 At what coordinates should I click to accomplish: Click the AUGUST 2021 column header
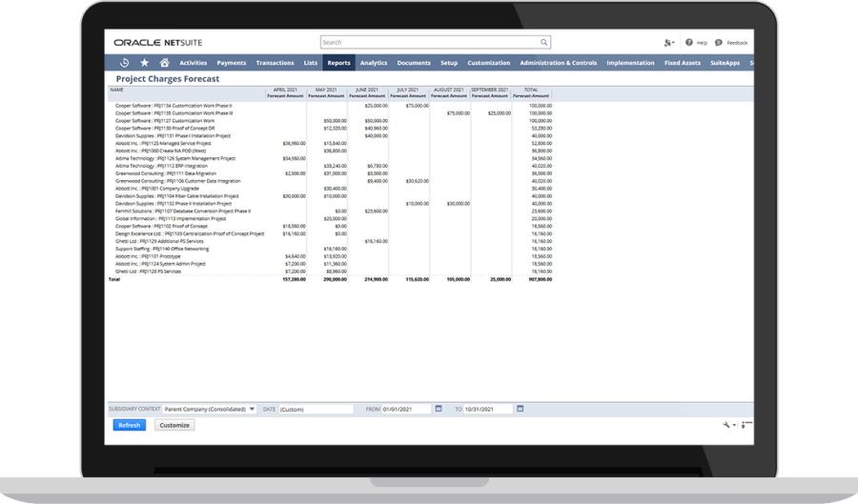[449, 90]
